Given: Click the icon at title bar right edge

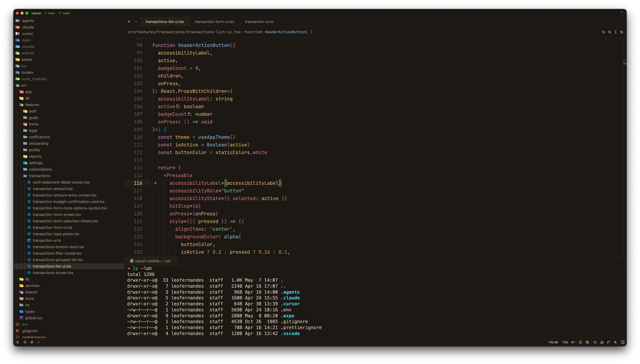Looking at the screenshot, I should pyautogui.click(x=622, y=13).
